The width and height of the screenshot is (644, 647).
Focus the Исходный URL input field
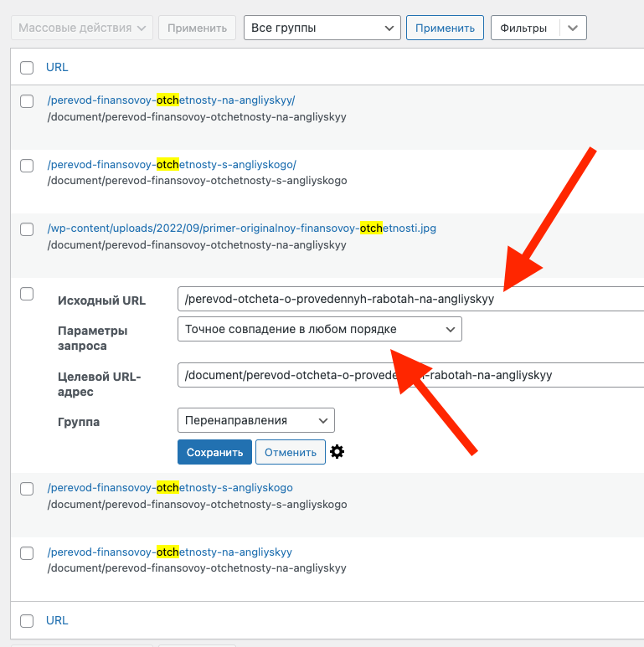click(x=410, y=299)
